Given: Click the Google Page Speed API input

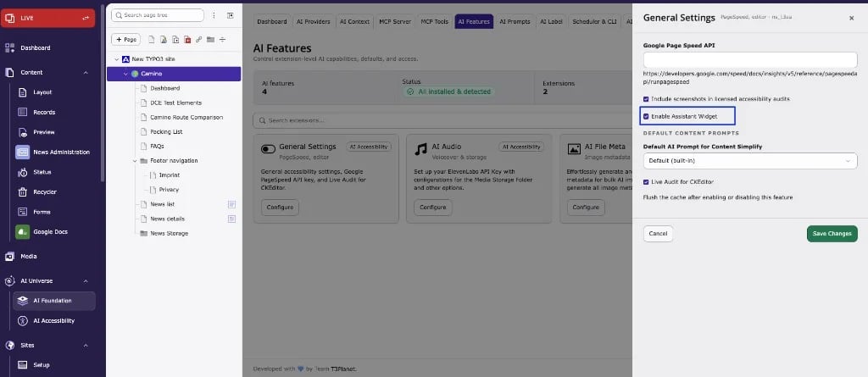Looking at the screenshot, I should 750,60.
